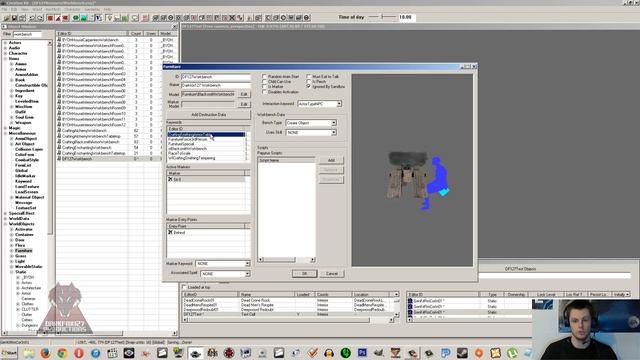Open Steam from the taskbar
Image resolution: width=640 pixels, height=360 pixels.
pos(462,353)
